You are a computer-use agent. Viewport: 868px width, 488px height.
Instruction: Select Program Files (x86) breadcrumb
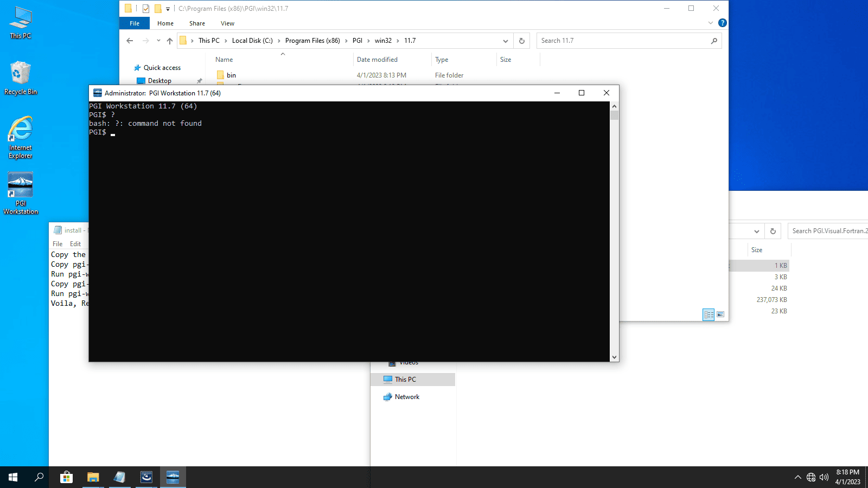point(312,41)
